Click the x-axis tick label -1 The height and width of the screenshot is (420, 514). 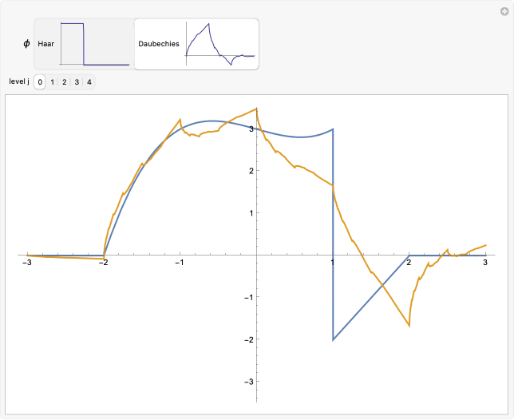click(180, 263)
